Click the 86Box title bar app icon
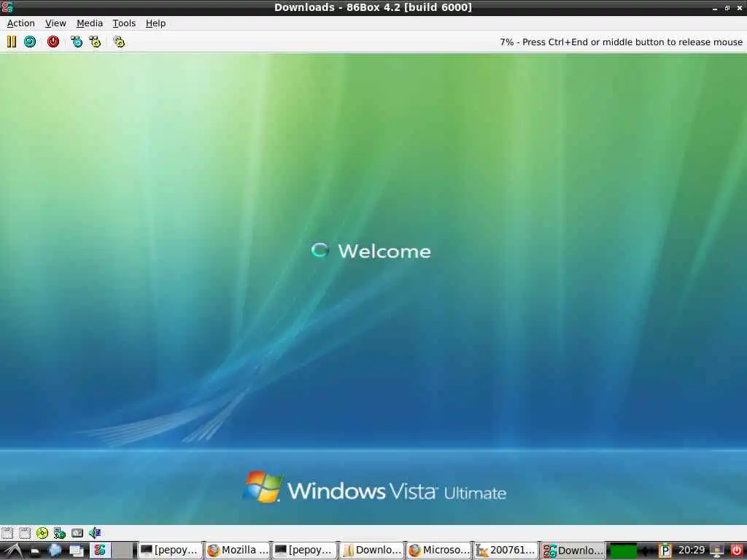Image resolution: width=747 pixels, height=560 pixels. click(7, 7)
